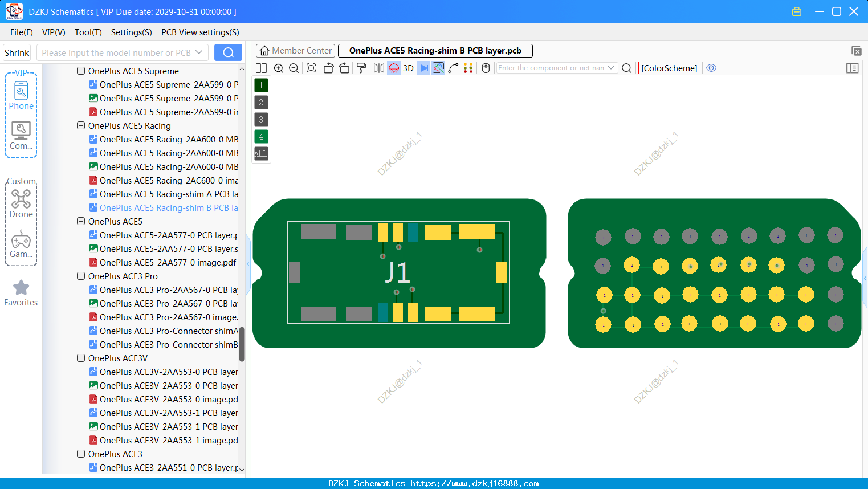This screenshot has width=868, height=489.
Task: Open OnePlus ACE3 Pro-Connector shimA file
Action: (x=164, y=331)
